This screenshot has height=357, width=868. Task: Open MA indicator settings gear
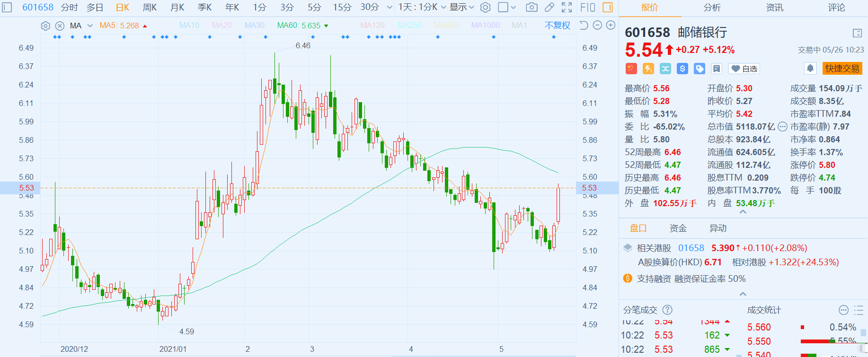[45, 26]
